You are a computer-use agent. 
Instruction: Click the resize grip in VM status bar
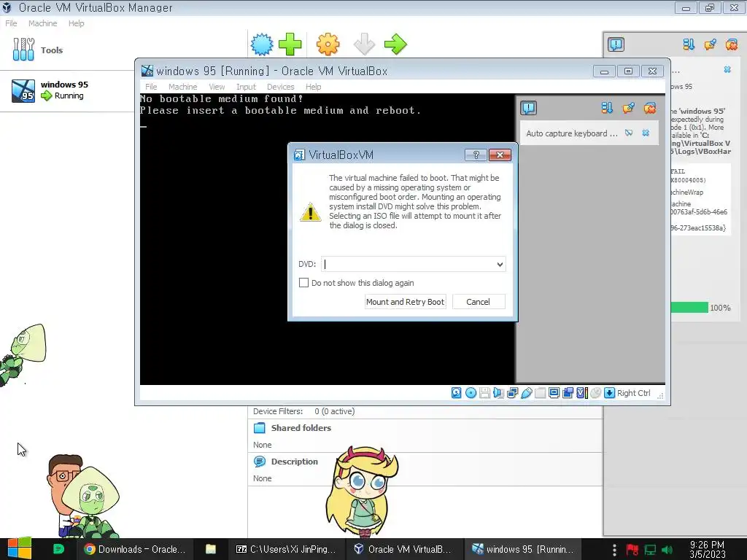(x=660, y=395)
